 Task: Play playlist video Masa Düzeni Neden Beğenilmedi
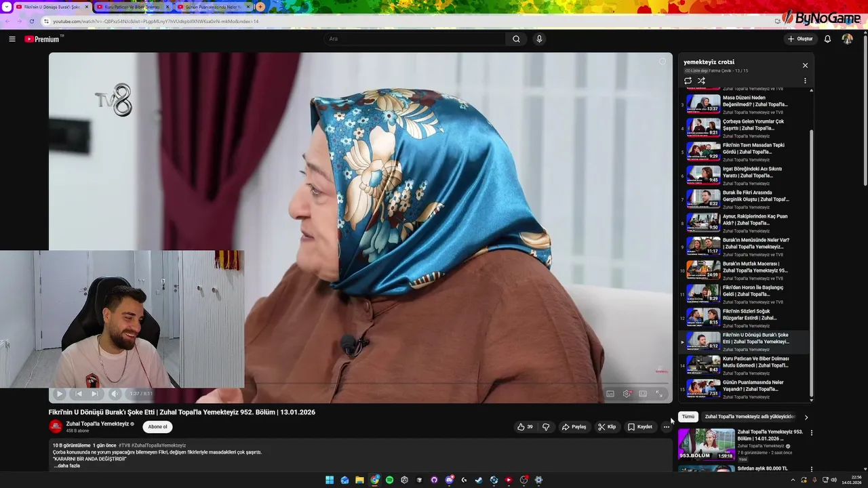click(x=745, y=104)
